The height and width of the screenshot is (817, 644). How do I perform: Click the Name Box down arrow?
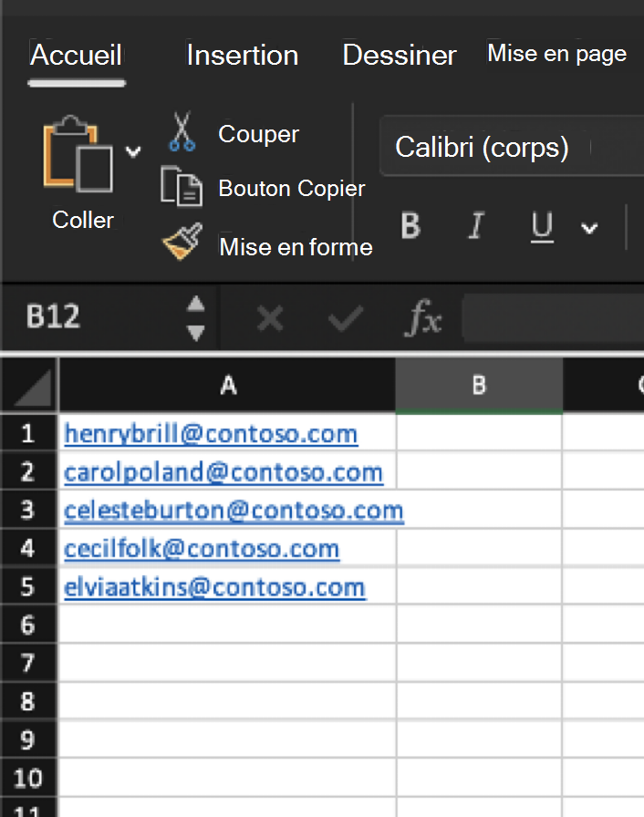coord(196,333)
